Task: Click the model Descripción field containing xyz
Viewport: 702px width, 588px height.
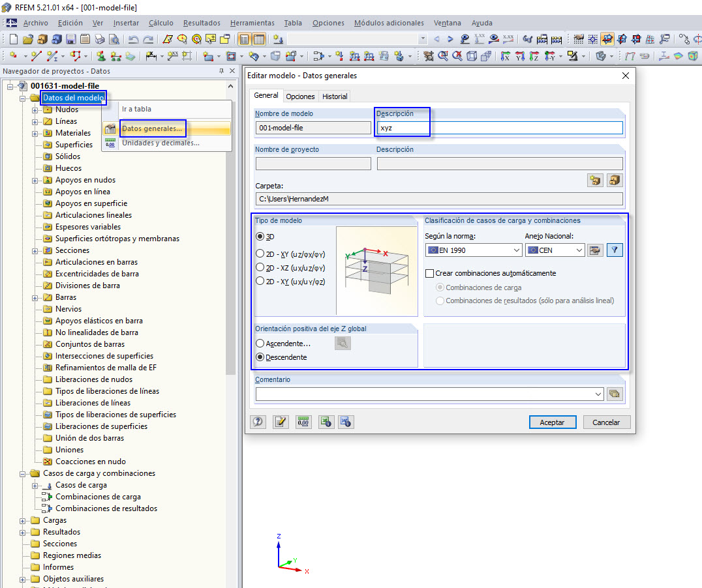Action: 500,128
